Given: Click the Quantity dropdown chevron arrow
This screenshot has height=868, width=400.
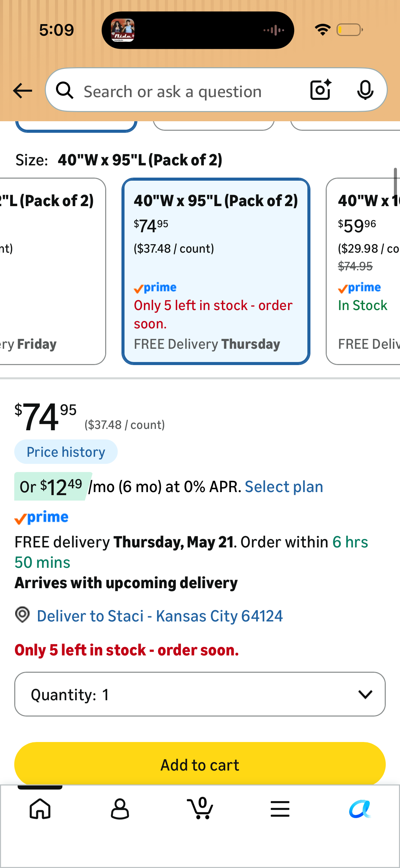Looking at the screenshot, I should click(365, 694).
